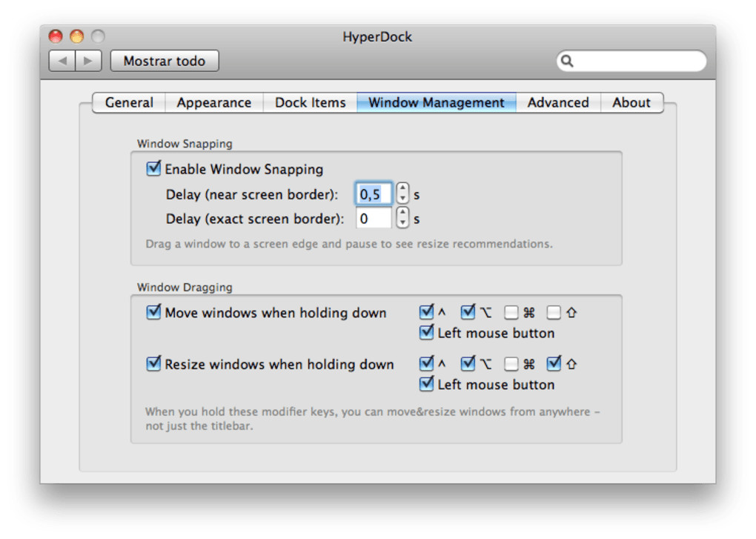This screenshot has width=756, height=539.
Task: Click the Mostrar todo button
Action: click(x=165, y=61)
